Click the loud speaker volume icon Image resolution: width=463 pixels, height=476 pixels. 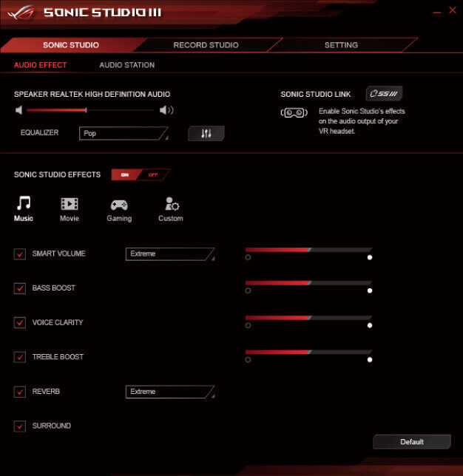(166, 110)
